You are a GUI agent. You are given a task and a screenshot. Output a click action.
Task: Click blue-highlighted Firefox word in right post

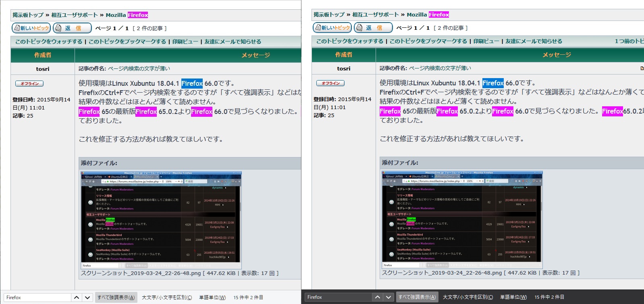[493, 83]
